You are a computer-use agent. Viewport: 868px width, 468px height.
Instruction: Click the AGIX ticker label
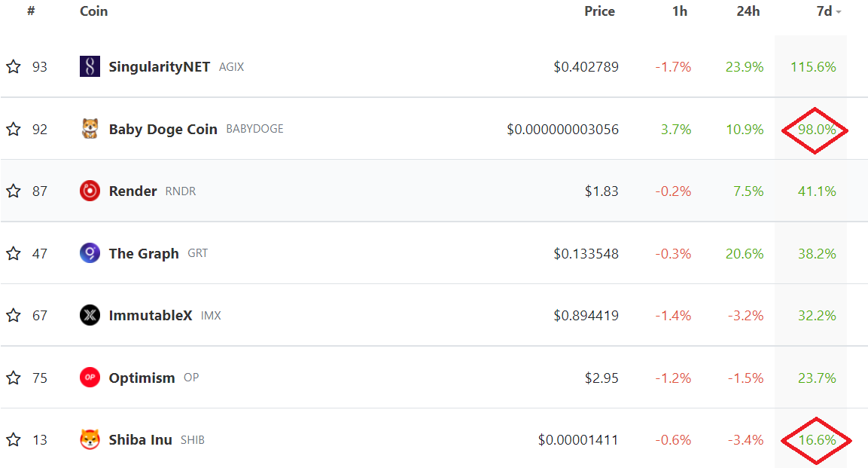tap(231, 67)
